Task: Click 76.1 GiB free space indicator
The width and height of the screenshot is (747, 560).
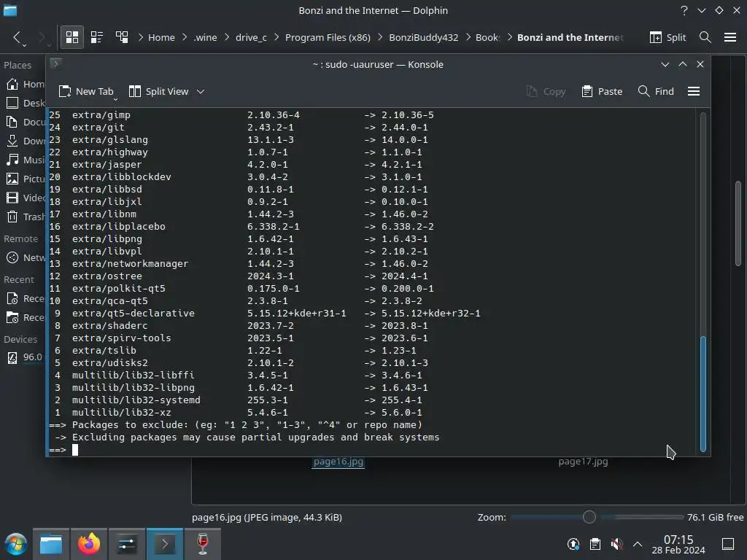Action: click(x=715, y=517)
